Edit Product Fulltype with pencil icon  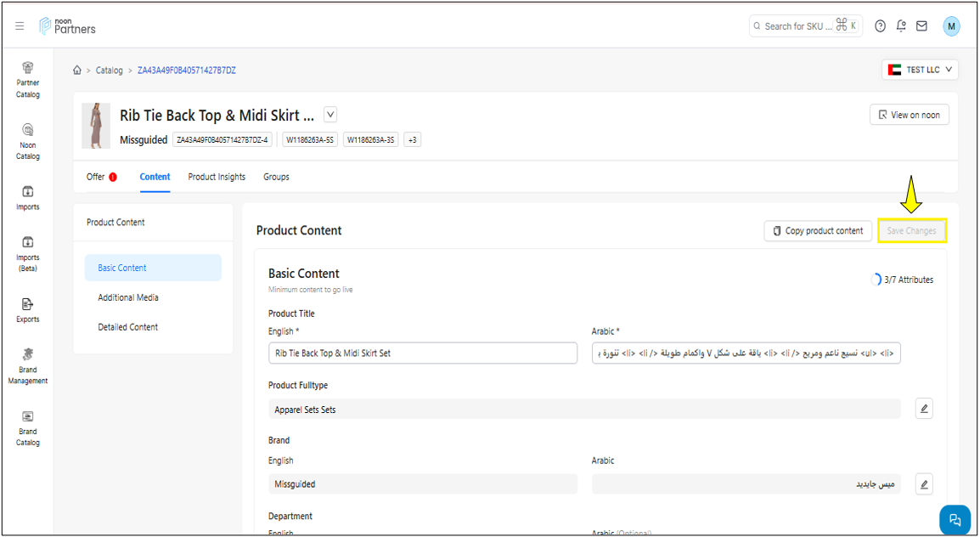[925, 409]
